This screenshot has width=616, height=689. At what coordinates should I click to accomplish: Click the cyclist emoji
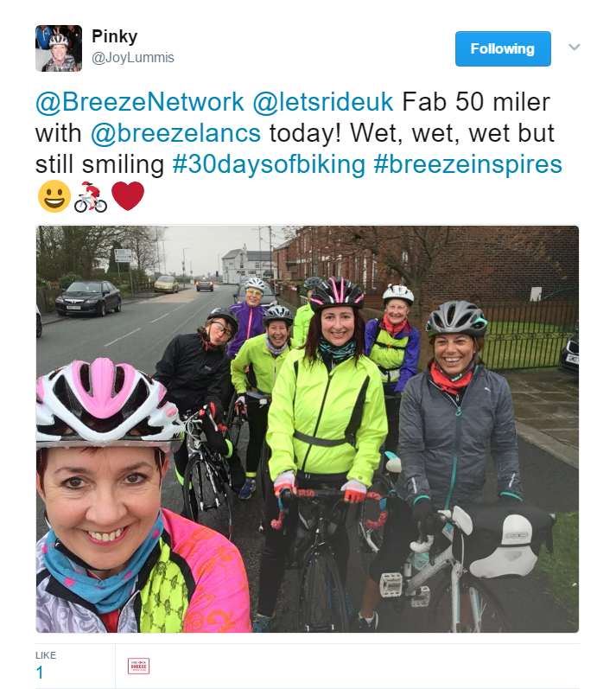pyautogui.click(x=91, y=197)
